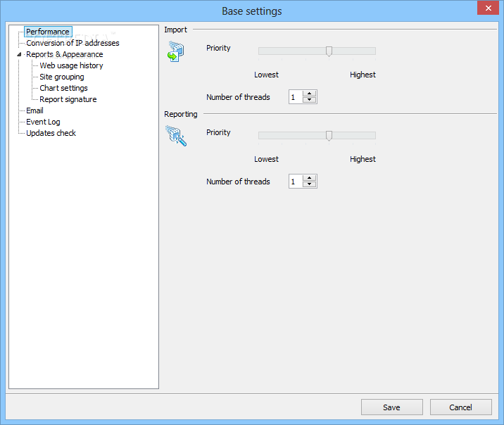Click the Reporting magnifier icon
504x425 pixels.
(176, 136)
